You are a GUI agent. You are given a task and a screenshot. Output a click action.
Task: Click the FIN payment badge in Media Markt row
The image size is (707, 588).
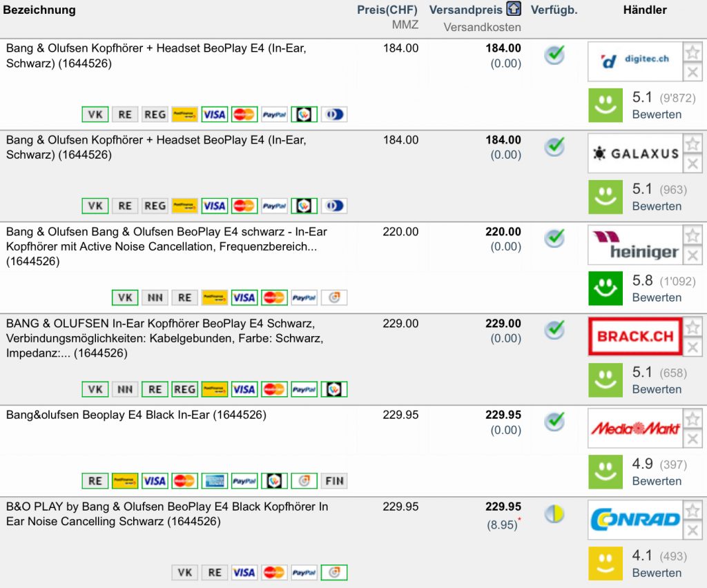click(x=335, y=480)
